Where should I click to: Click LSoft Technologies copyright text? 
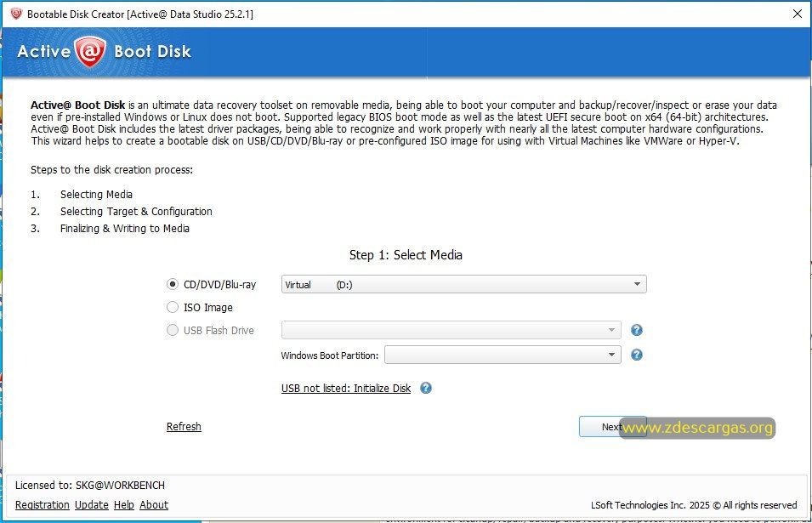click(694, 505)
